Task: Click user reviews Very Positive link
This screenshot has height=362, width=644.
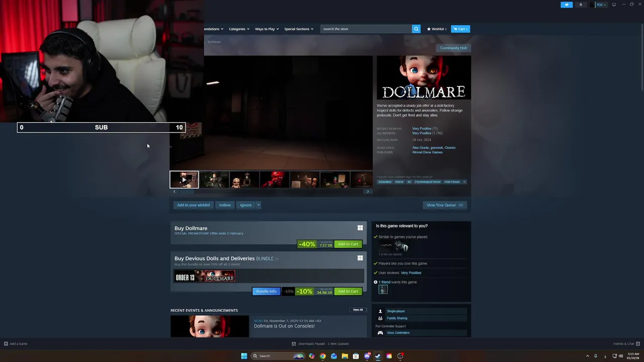Action: tap(411, 273)
